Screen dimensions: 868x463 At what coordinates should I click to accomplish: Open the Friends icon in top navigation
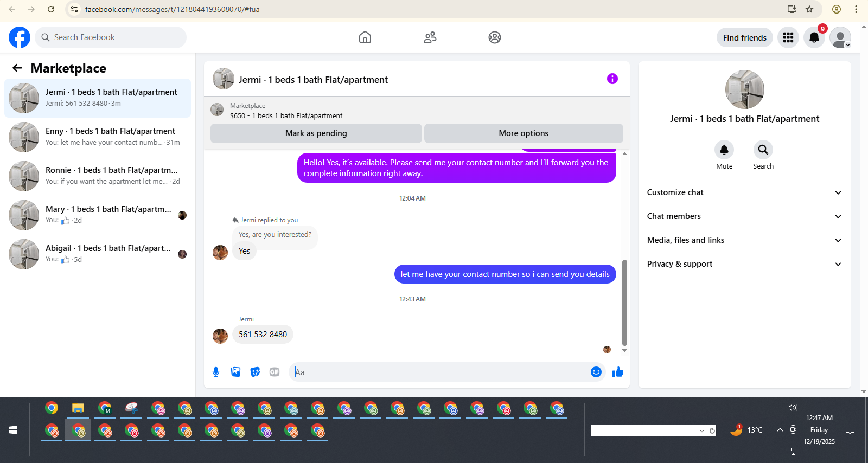pyautogui.click(x=430, y=37)
